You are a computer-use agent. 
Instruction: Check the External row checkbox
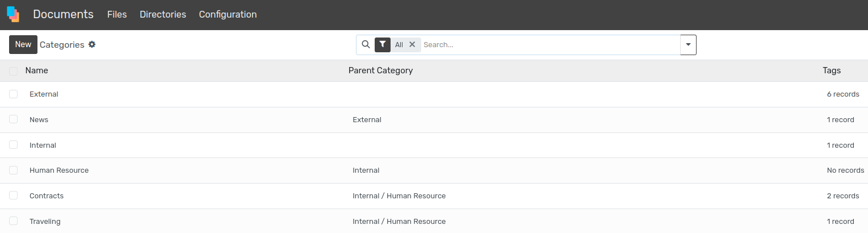click(x=13, y=94)
